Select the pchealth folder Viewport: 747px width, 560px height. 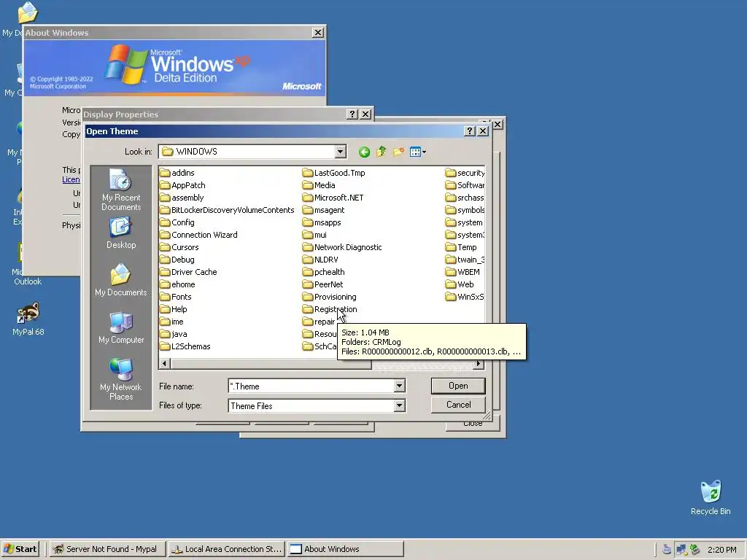[323, 272]
